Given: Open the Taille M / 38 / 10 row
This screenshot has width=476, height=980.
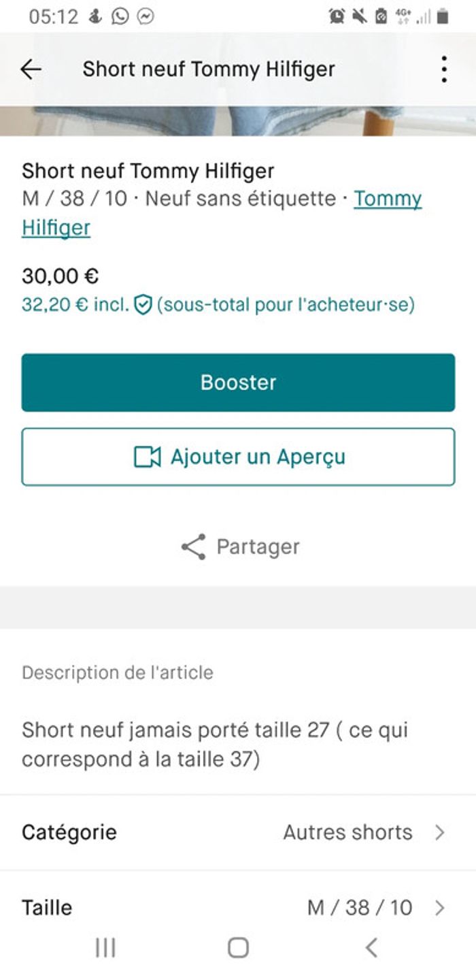Looking at the screenshot, I should [x=238, y=907].
